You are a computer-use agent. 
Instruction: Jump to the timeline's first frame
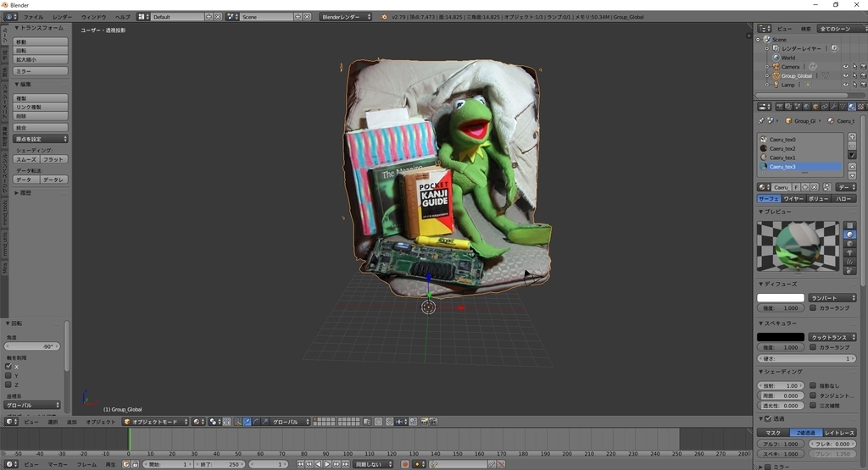[x=301, y=464]
